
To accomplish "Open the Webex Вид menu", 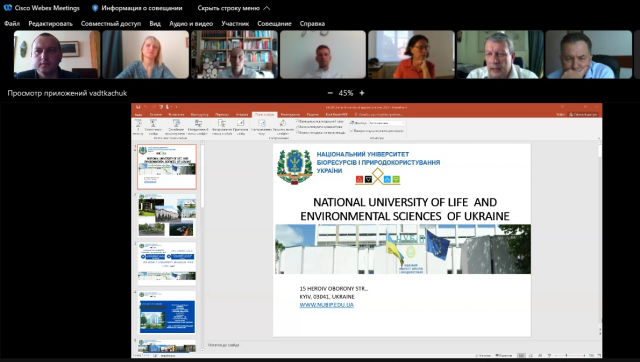I will coord(155,24).
